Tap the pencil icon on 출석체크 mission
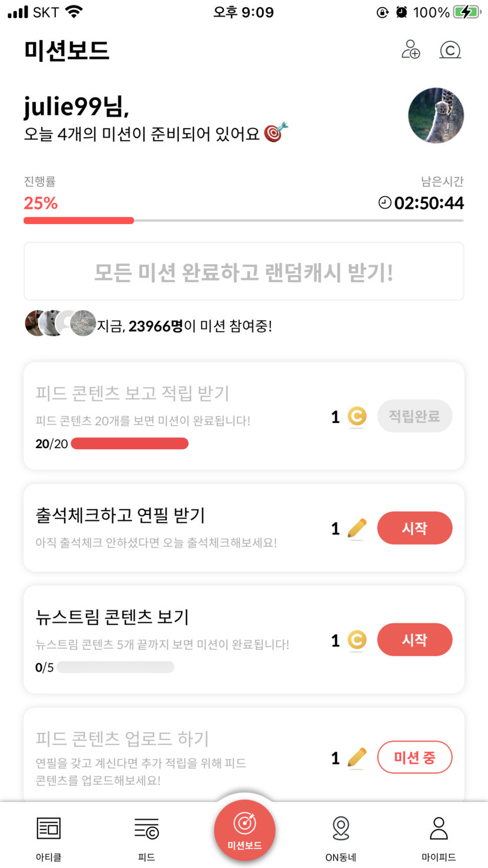The image size is (488, 868). pyautogui.click(x=357, y=529)
